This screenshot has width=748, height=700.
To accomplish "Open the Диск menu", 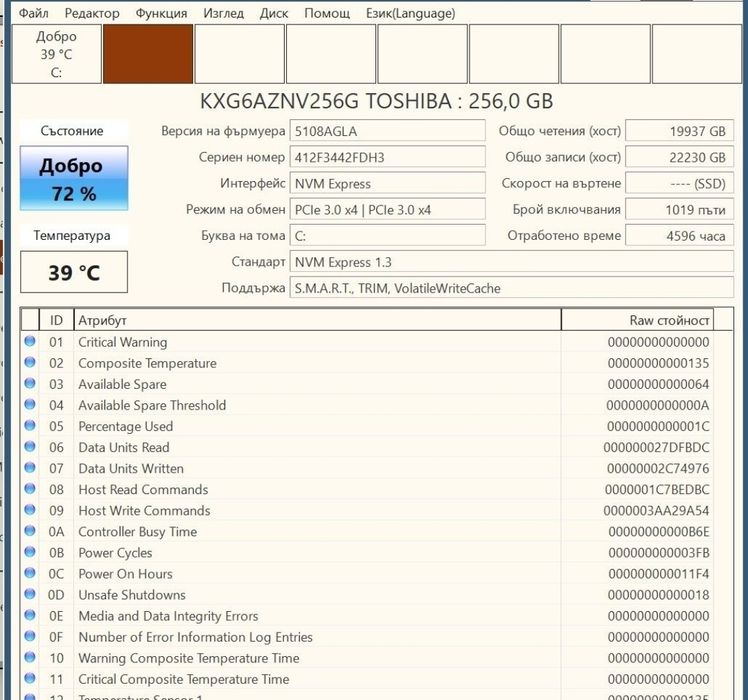I will pos(274,13).
